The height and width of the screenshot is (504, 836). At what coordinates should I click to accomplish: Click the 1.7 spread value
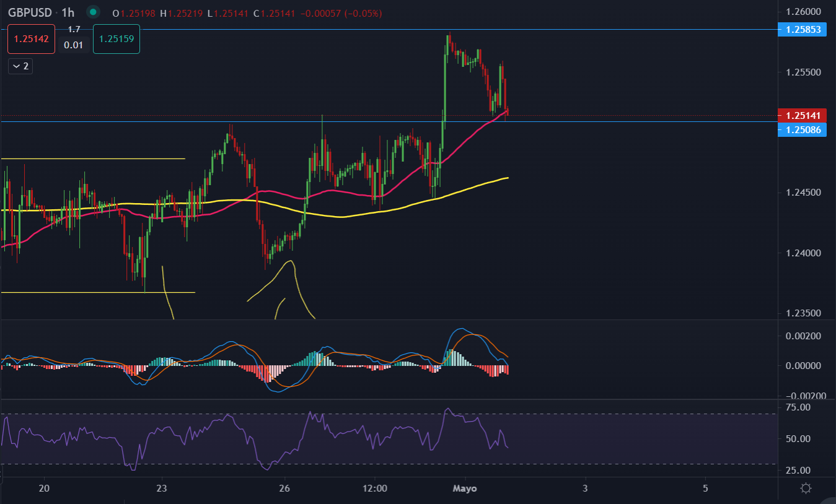(x=74, y=29)
